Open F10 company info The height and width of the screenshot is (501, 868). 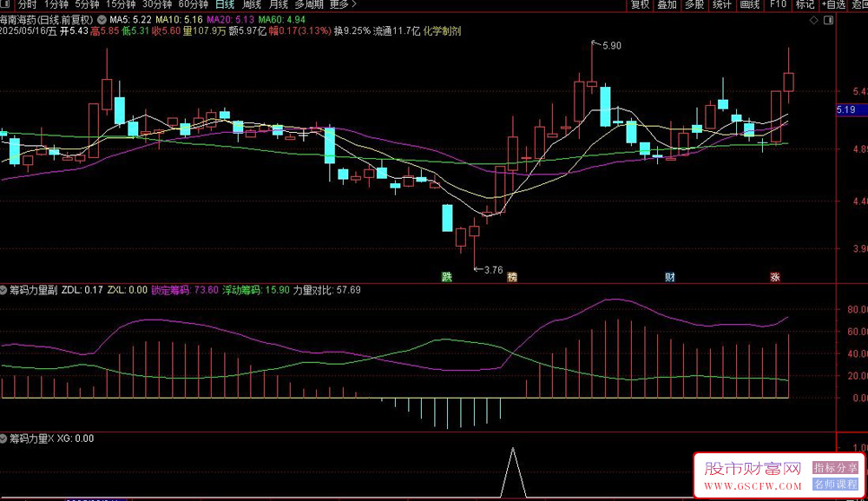click(778, 4)
